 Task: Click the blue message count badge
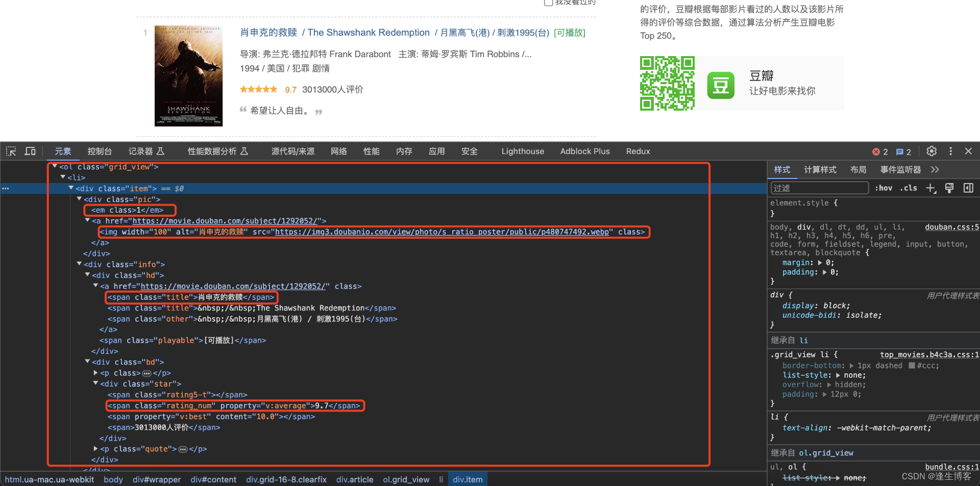coord(903,151)
